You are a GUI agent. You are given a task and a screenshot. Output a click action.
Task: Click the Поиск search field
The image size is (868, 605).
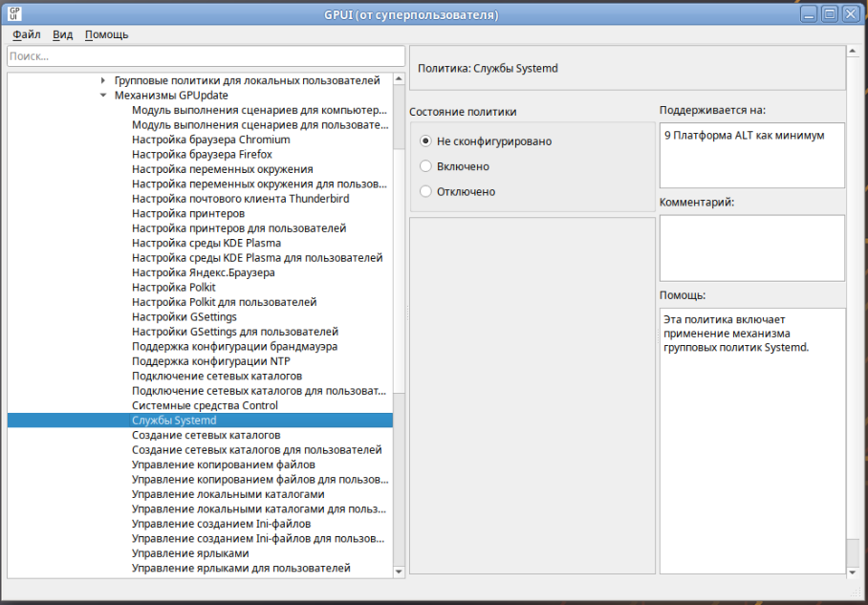click(206, 56)
